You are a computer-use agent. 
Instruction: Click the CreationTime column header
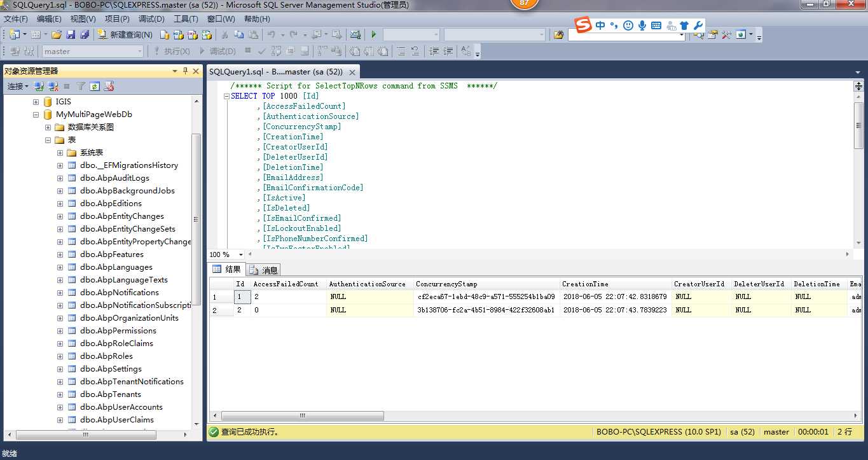pyautogui.click(x=616, y=284)
